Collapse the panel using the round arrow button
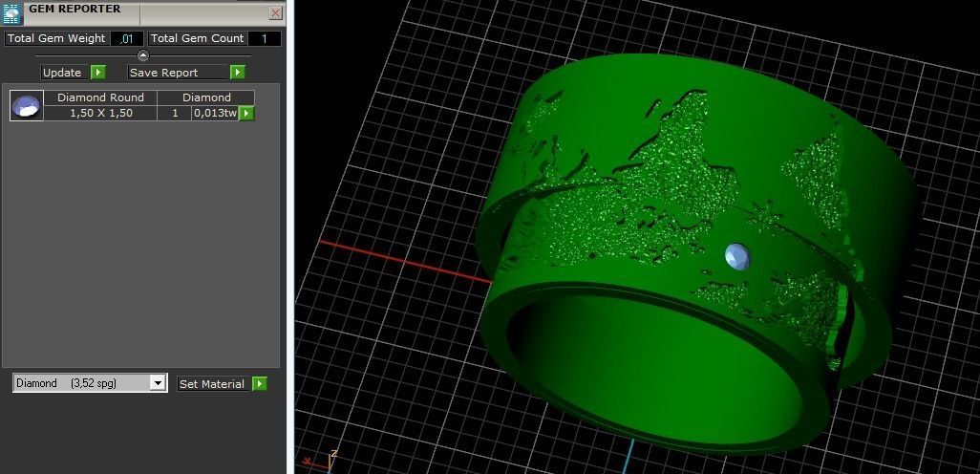The height and width of the screenshot is (474, 980). (x=143, y=55)
